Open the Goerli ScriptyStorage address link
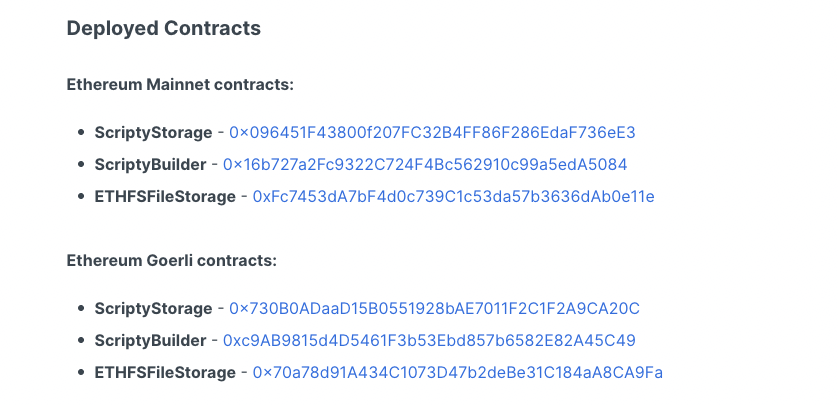This screenshot has height=405, width=838. click(434, 308)
